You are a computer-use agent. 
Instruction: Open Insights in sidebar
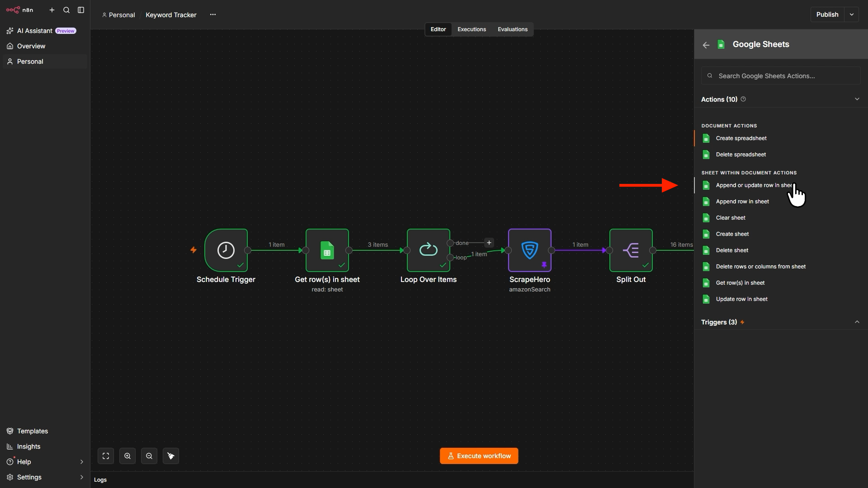point(45,446)
